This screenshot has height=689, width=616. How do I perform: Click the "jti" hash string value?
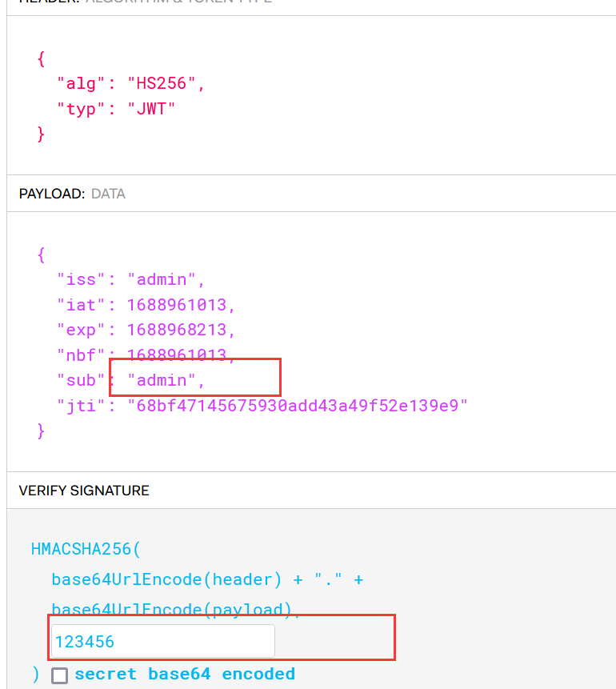click(298, 406)
